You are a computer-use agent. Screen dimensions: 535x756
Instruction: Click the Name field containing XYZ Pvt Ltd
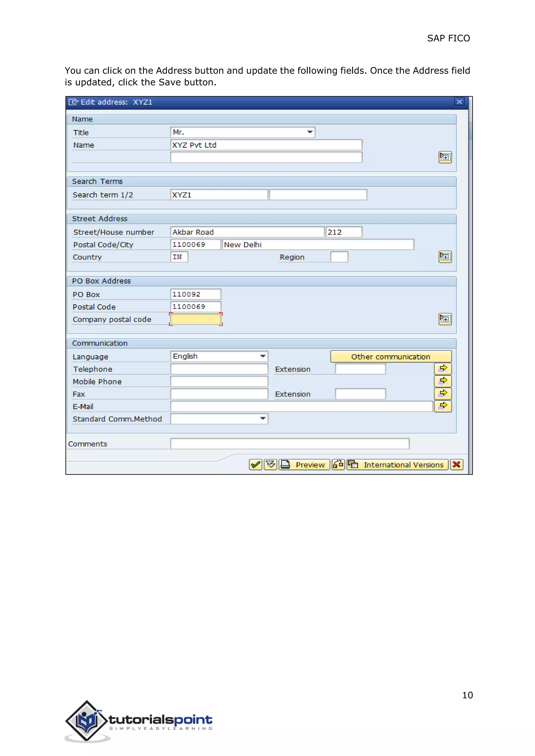tap(266, 145)
